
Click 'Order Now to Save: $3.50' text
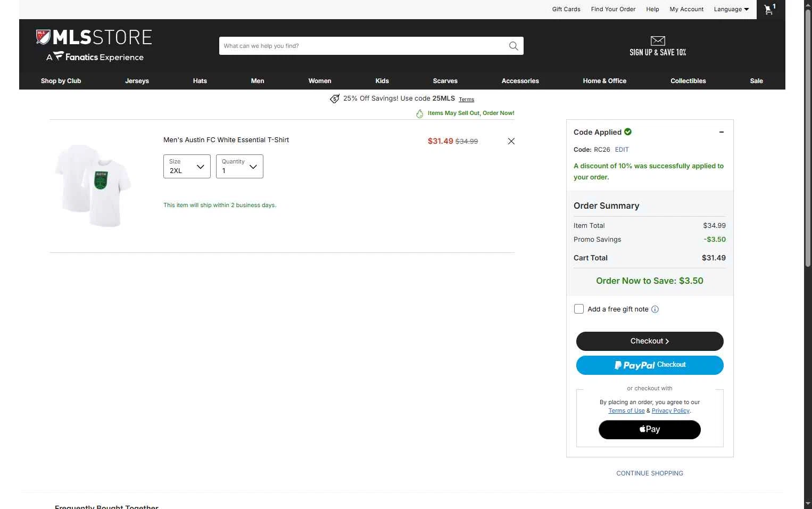pyautogui.click(x=650, y=281)
